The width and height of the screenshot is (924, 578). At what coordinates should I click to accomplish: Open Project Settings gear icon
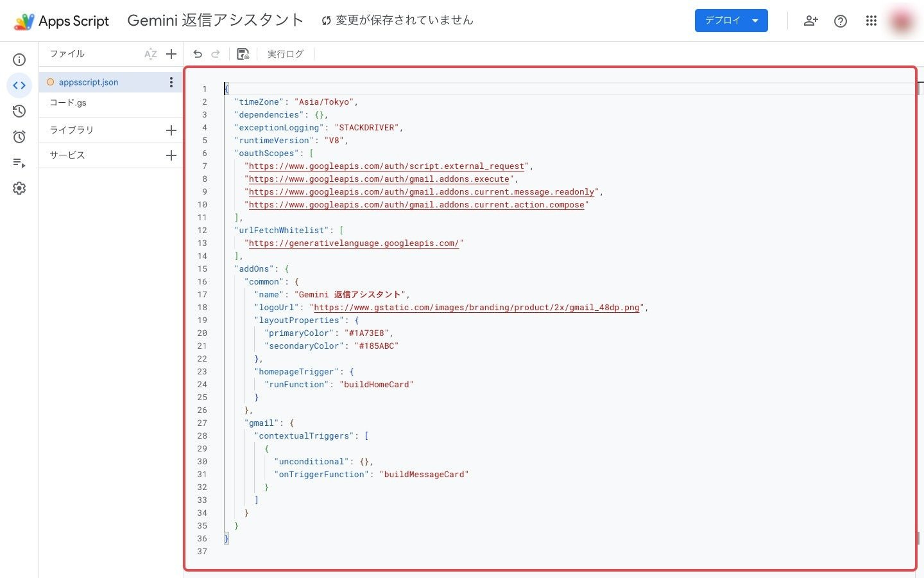pos(19,188)
